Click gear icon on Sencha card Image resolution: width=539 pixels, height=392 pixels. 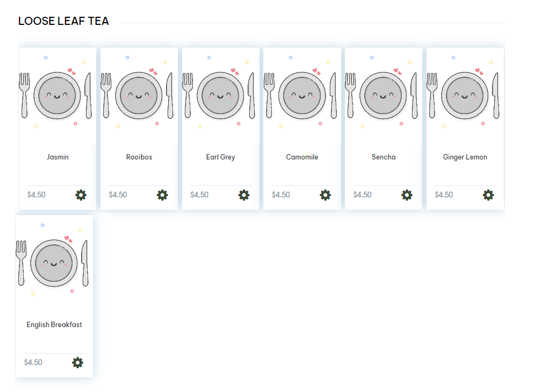coord(407,195)
